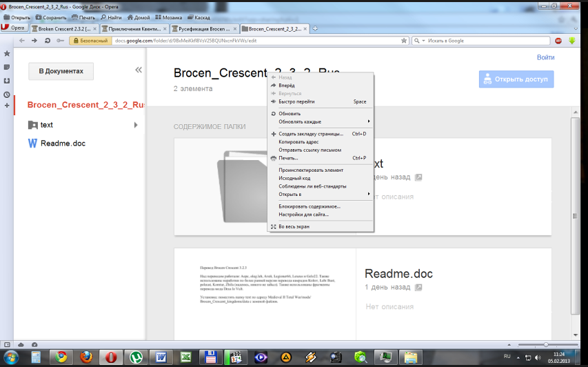
Task: Expand the text folder arrow
Action: 136,125
